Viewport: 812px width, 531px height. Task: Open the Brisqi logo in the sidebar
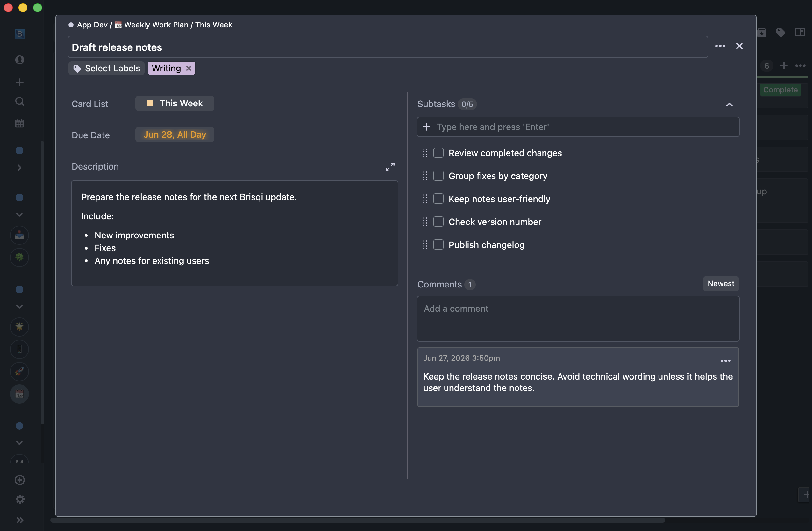pyautogui.click(x=19, y=33)
